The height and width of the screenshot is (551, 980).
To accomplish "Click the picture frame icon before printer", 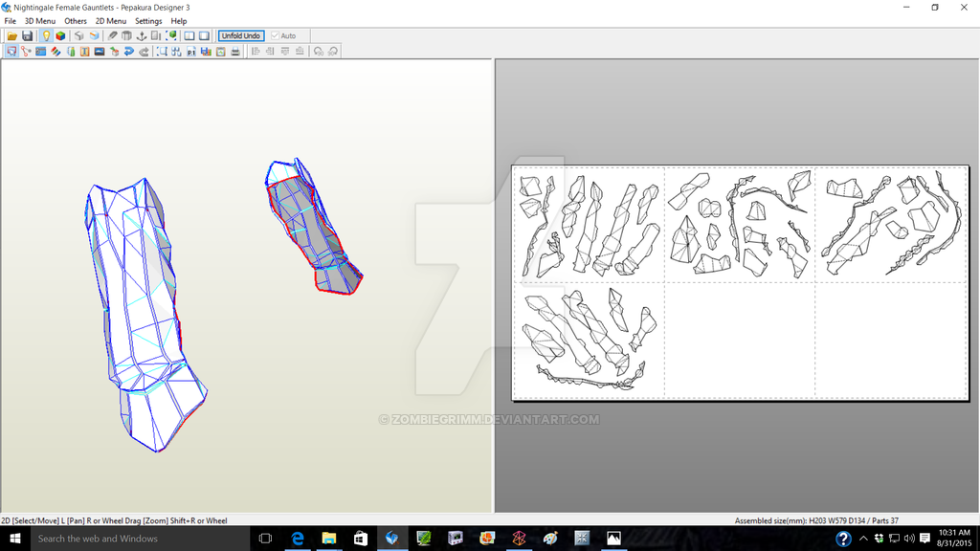I will coord(221,52).
